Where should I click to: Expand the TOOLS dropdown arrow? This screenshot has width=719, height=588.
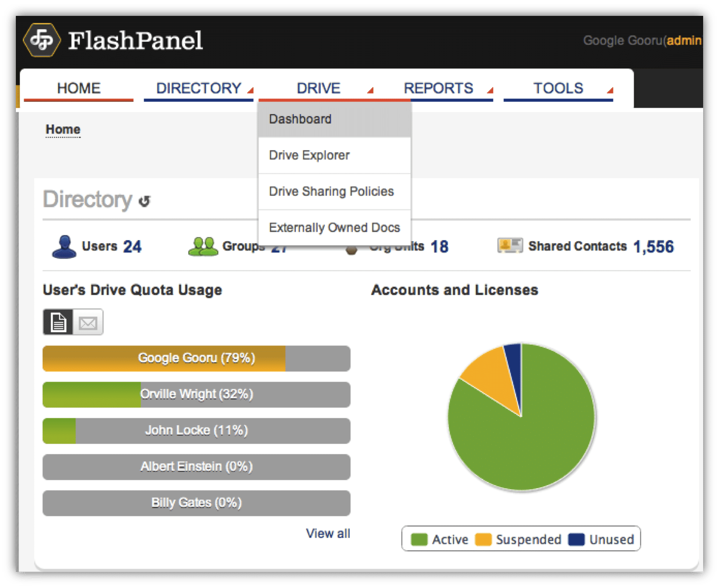point(610,90)
